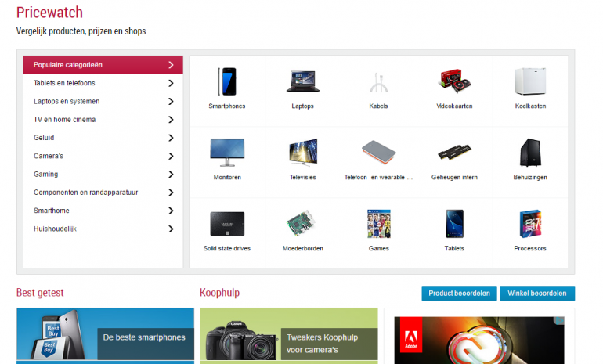Open the Tablets category icon
603x364 pixels.
[x=454, y=224]
